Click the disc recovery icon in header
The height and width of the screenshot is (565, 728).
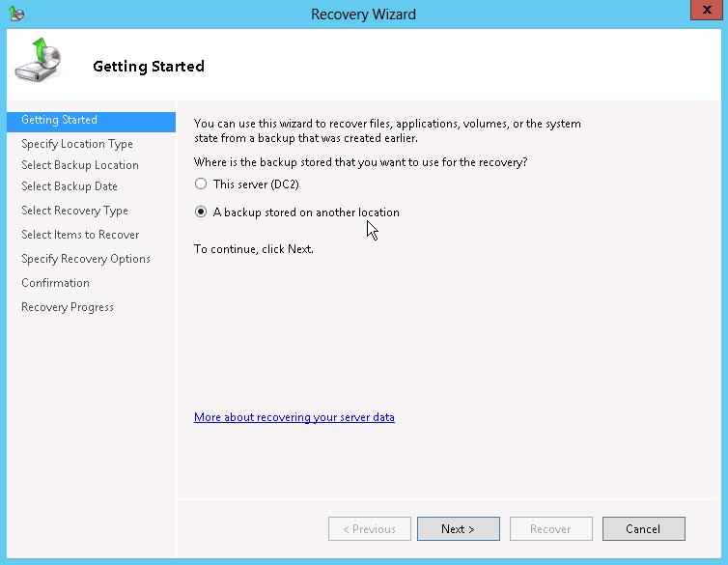pos(36,62)
